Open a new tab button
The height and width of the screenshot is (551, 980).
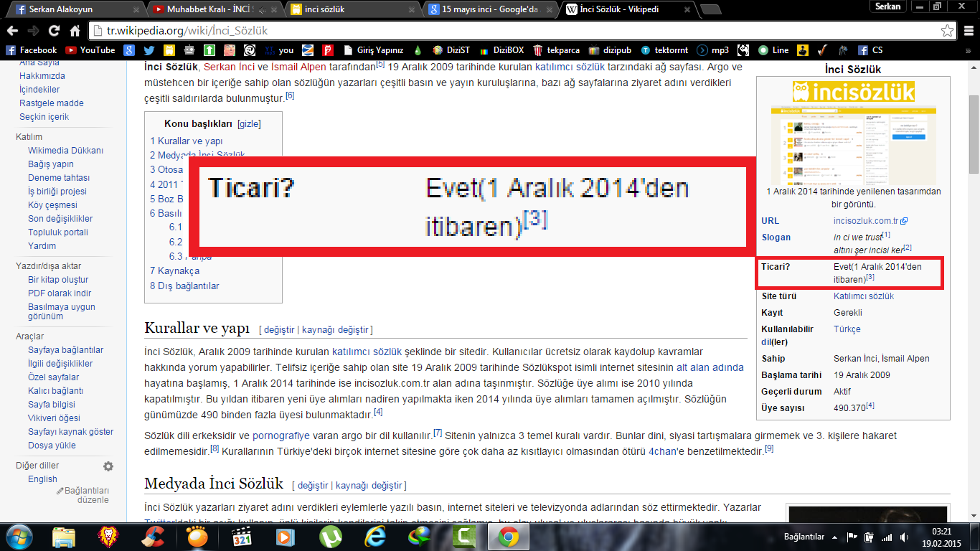coord(711,9)
